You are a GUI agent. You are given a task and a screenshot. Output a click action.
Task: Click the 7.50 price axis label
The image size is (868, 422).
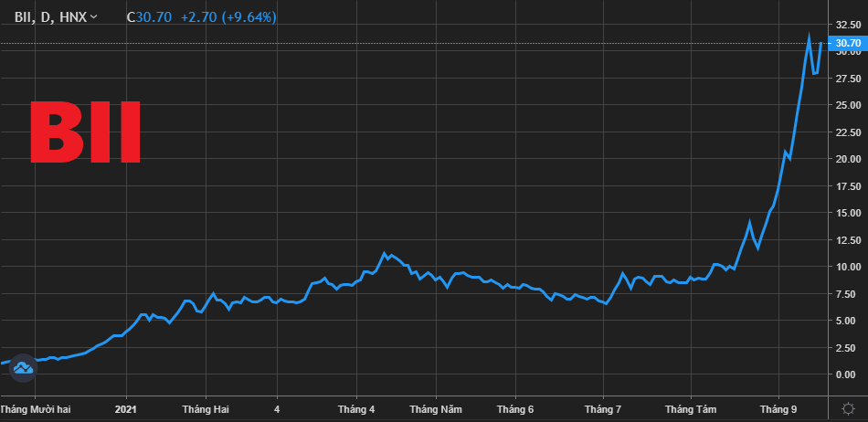[x=848, y=294]
